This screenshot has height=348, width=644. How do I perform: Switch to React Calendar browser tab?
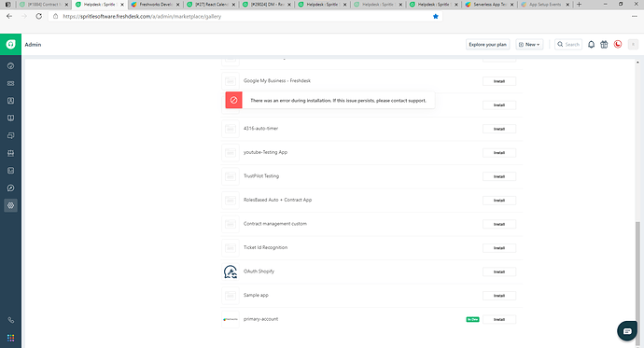[x=211, y=5]
